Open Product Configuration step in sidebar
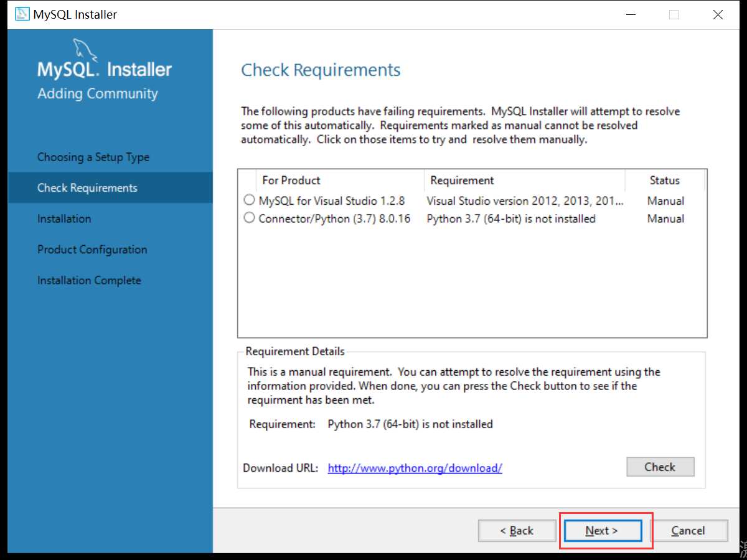Image resolution: width=747 pixels, height=560 pixels. pyautogui.click(x=92, y=250)
